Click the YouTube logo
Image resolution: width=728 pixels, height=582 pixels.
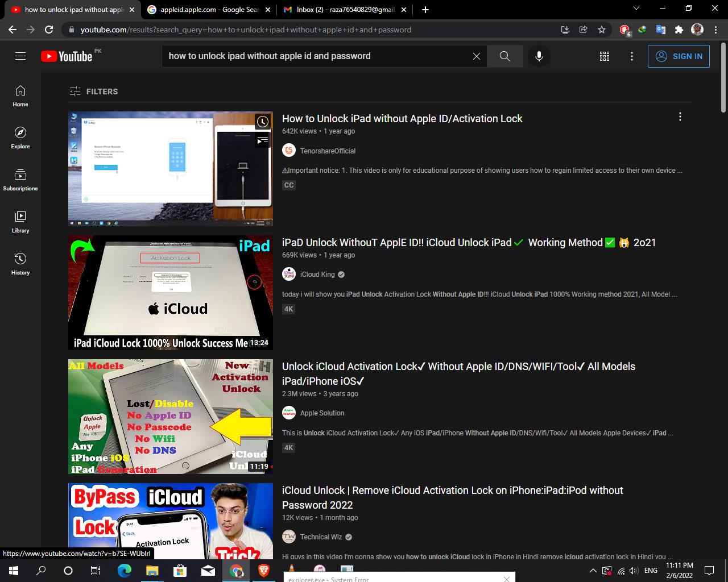67,56
